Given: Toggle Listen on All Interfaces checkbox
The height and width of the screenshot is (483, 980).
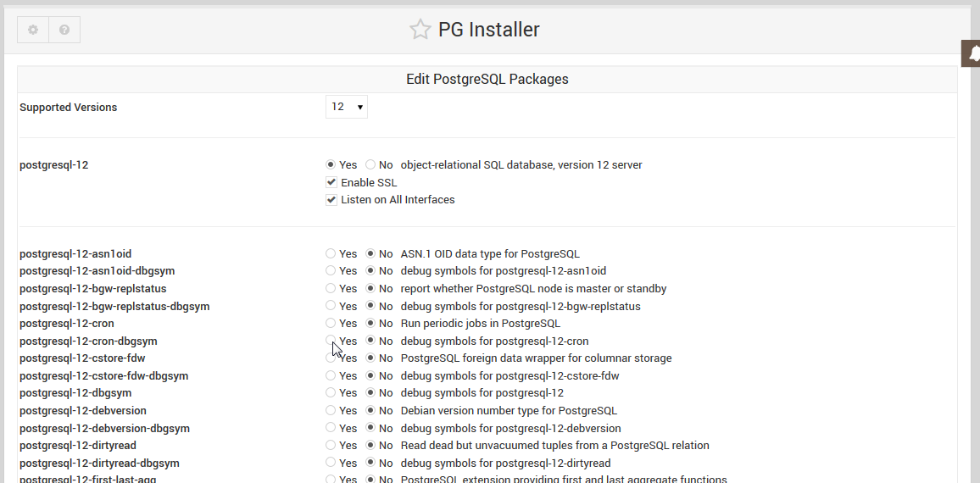Looking at the screenshot, I should (x=331, y=200).
